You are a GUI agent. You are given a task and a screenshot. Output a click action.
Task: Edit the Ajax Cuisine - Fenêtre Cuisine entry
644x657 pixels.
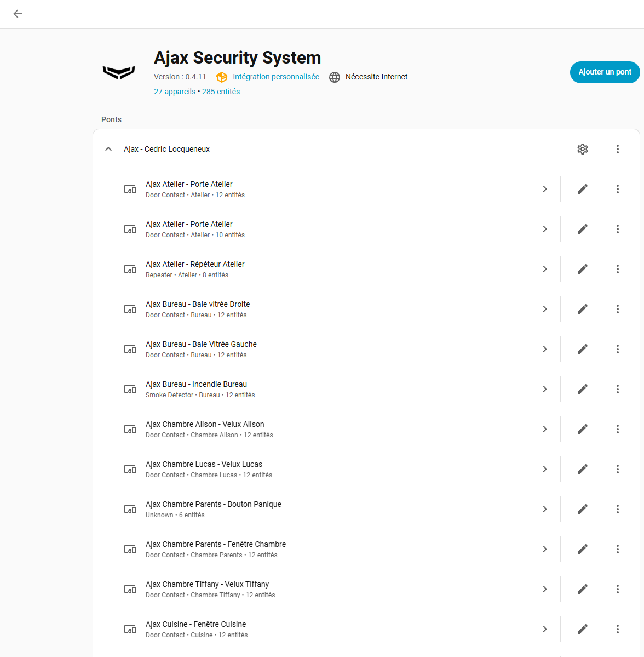(582, 629)
